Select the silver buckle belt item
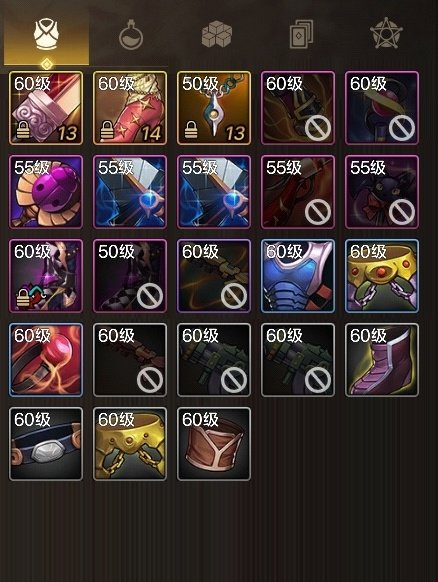Screen dimensions: 438x582 click(x=46, y=444)
